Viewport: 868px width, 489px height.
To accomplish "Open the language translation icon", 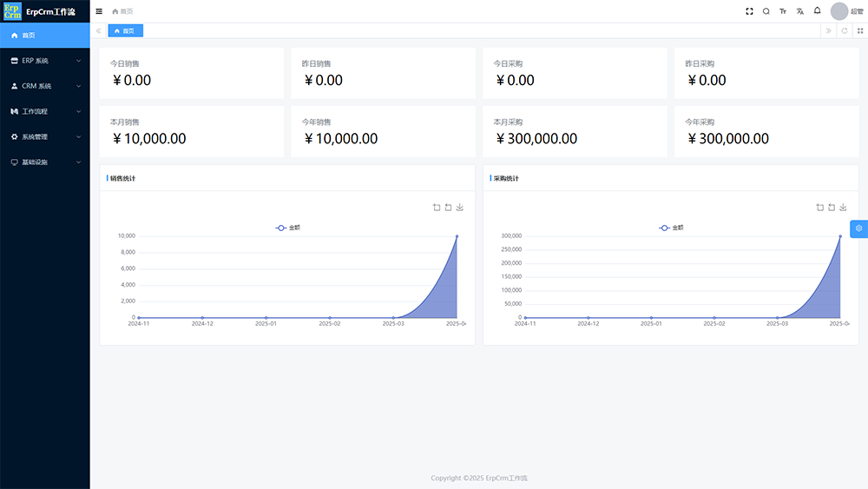I will click(x=800, y=11).
